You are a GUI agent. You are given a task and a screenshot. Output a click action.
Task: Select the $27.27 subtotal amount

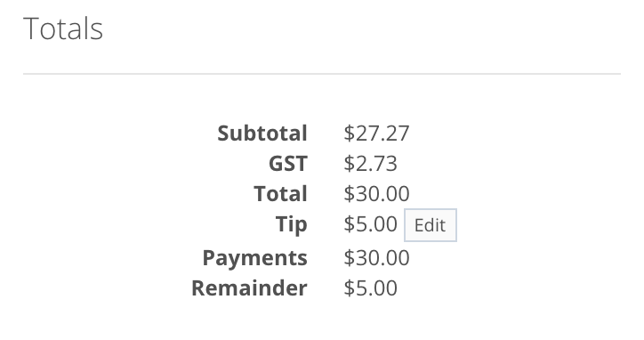pyautogui.click(x=376, y=134)
